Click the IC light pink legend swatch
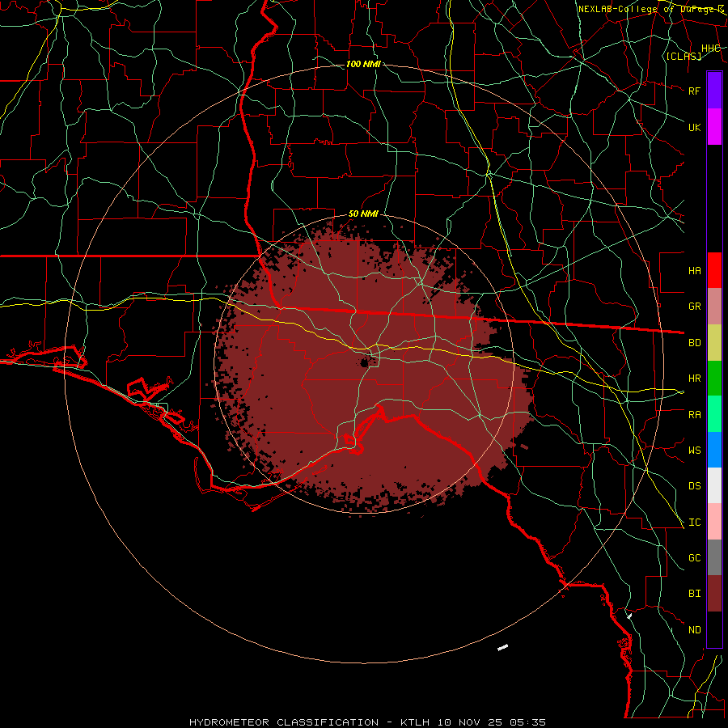The height and width of the screenshot is (728, 728). pyautogui.click(x=714, y=522)
